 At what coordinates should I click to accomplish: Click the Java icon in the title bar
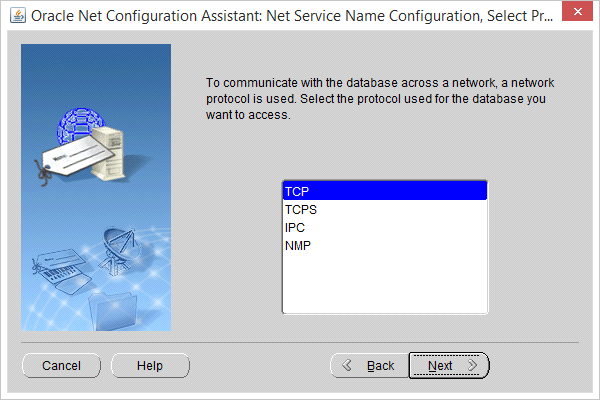pos(18,16)
